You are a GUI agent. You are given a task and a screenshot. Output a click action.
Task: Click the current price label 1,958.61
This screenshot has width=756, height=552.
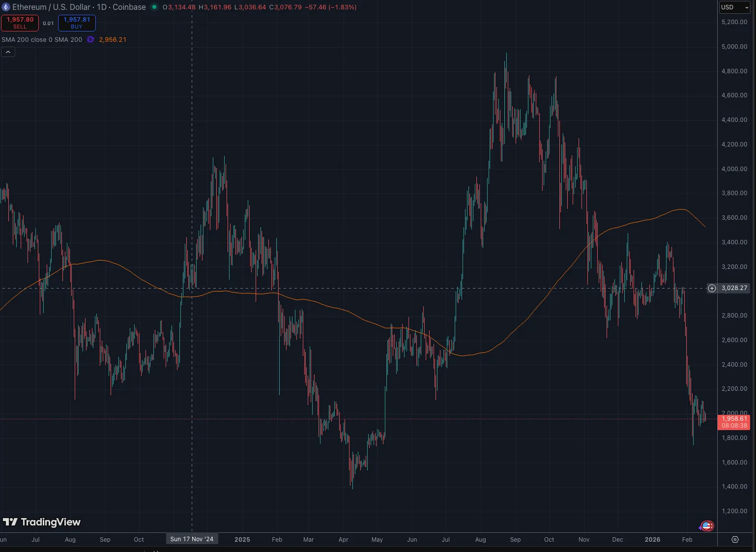click(734, 419)
